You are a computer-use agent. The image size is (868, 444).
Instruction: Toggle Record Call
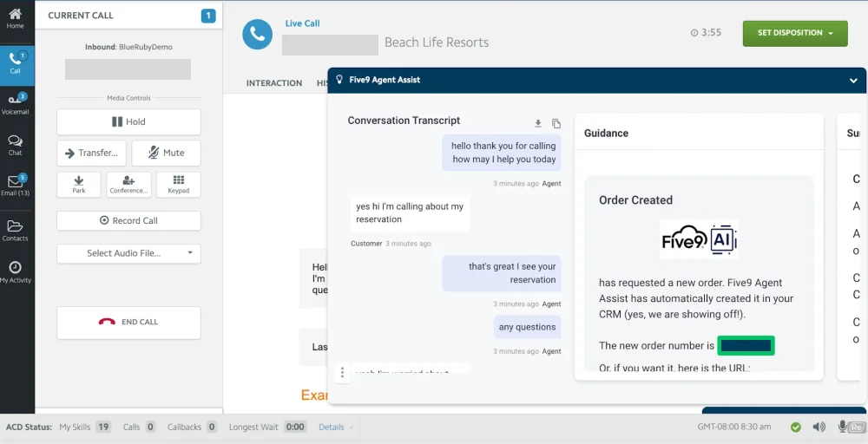[x=128, y=220]
